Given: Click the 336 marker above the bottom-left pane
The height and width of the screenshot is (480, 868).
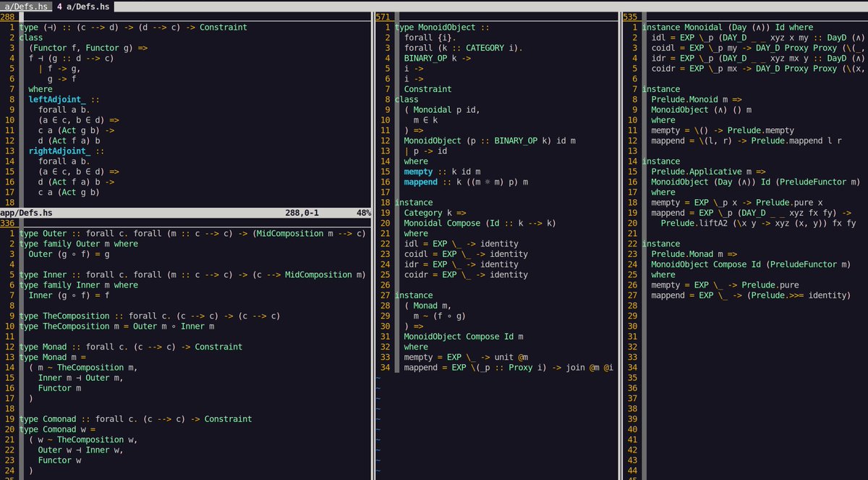Looking at the screenshot, I should click(x=9, y=222).
